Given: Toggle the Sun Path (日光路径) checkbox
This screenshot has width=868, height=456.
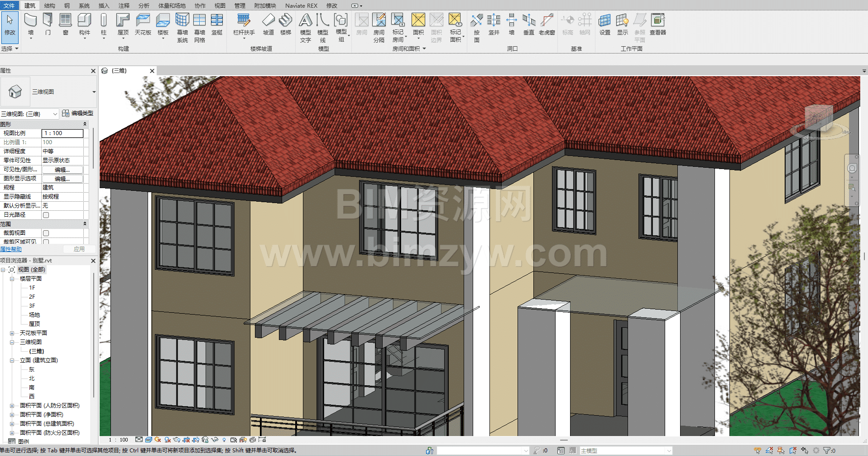Looking at the screenshot, I should [x=46, y=215].
